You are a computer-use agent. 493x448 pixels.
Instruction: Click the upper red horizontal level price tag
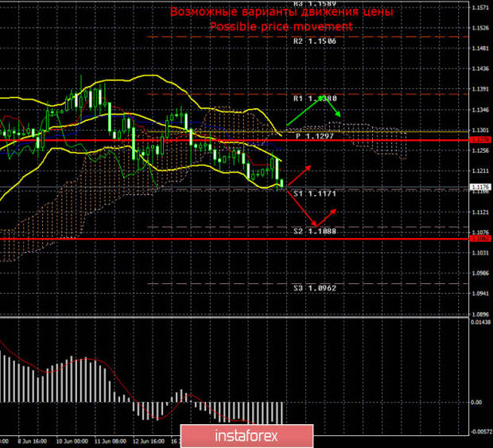point(480,140)
